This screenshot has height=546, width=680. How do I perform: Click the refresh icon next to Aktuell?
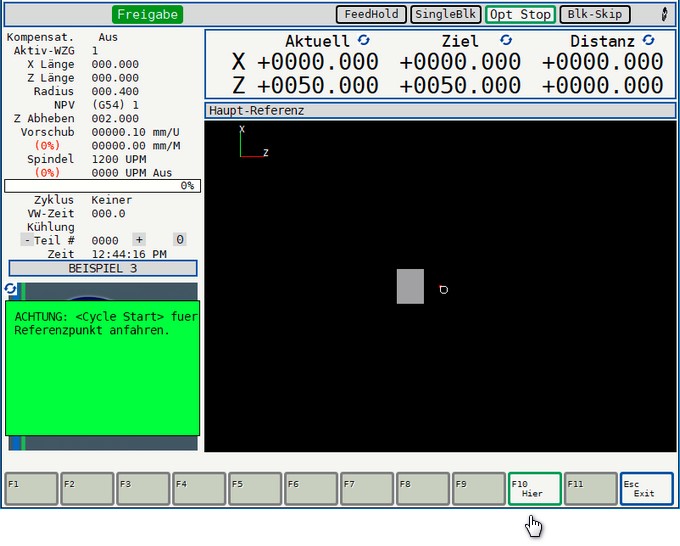coord(363,40)
